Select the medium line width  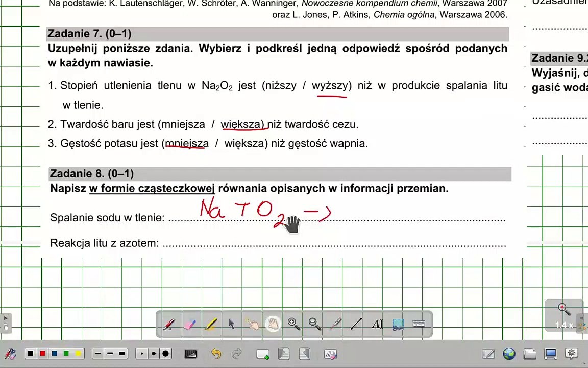pos(110,353)
